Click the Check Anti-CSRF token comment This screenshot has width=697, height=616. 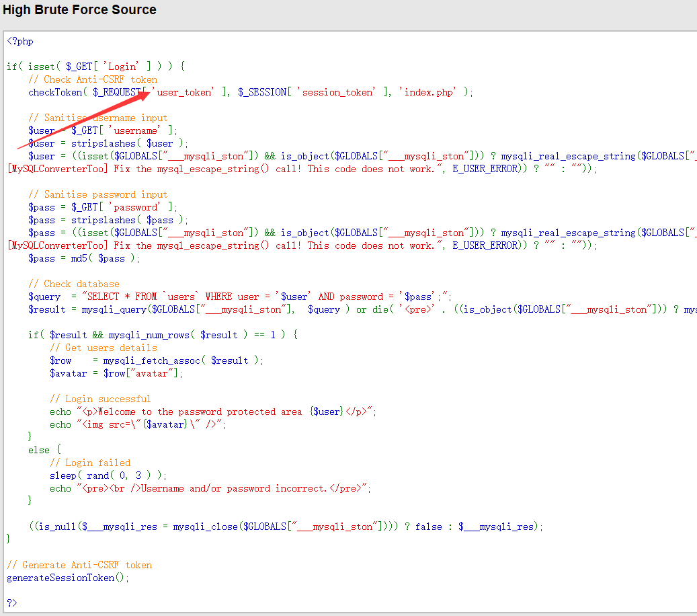point(93,79)
